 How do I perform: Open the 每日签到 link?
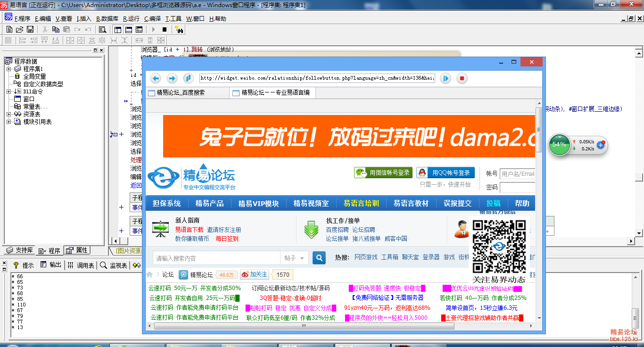(227, 239)
